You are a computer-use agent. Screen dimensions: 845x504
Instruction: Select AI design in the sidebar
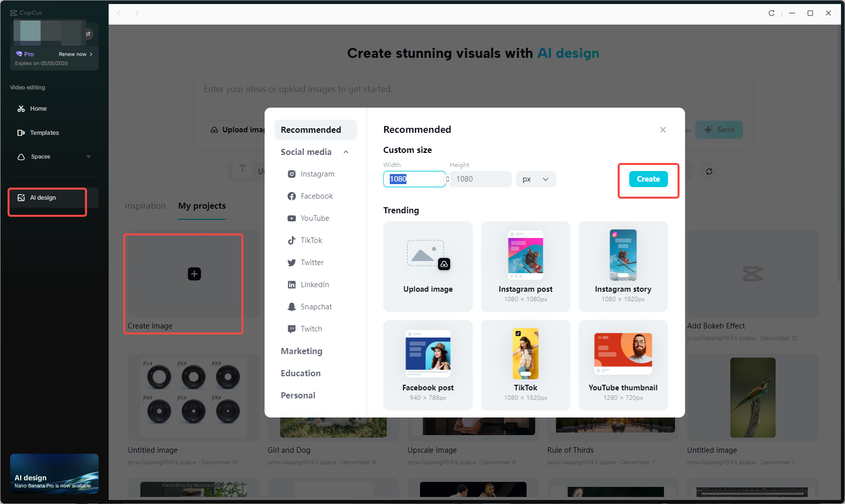pyautogui.click(x=42, y=197)
